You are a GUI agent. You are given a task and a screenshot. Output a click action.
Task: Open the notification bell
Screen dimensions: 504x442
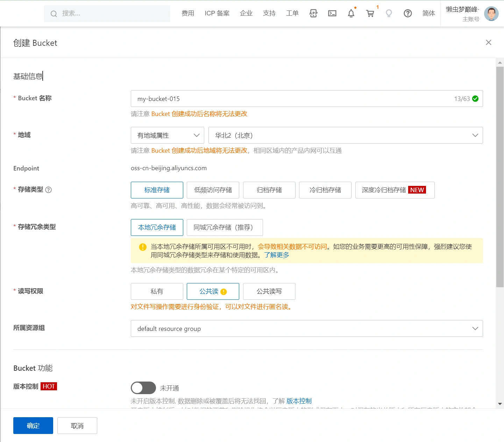click(351, 13)
